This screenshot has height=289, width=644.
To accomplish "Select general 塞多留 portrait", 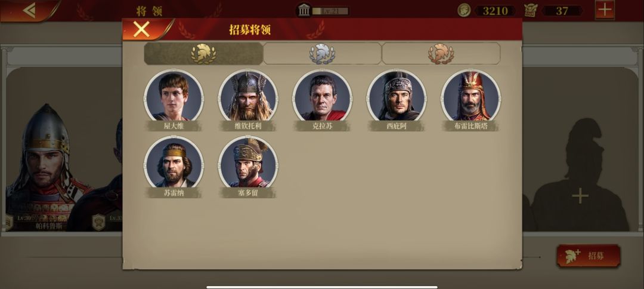I will (248, 162).
